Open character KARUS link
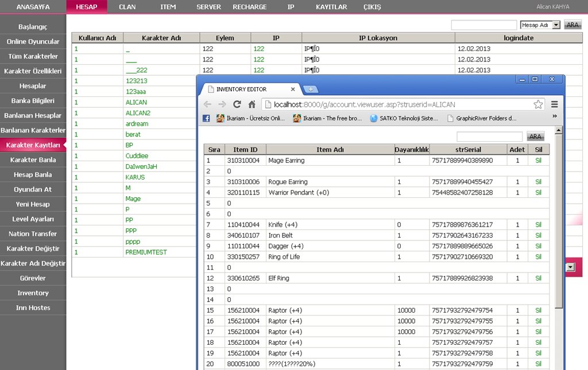The height and width of the screenshot is (370, 588). click(135, 177)
